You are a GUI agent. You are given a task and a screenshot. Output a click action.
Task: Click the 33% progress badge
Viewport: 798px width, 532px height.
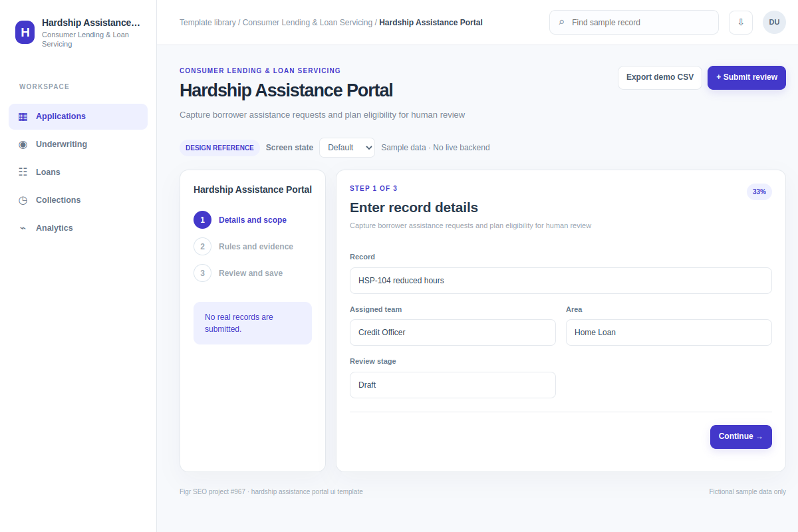(x=759, y=192)
